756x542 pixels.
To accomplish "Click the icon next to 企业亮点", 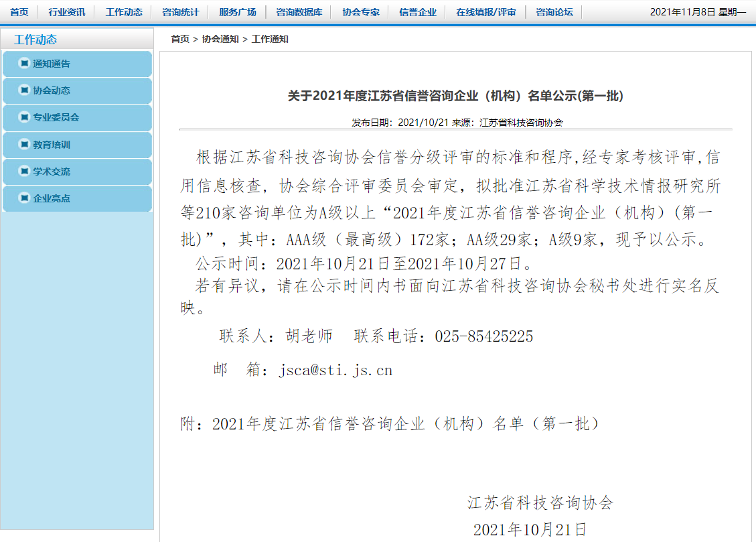I will 24,198.
